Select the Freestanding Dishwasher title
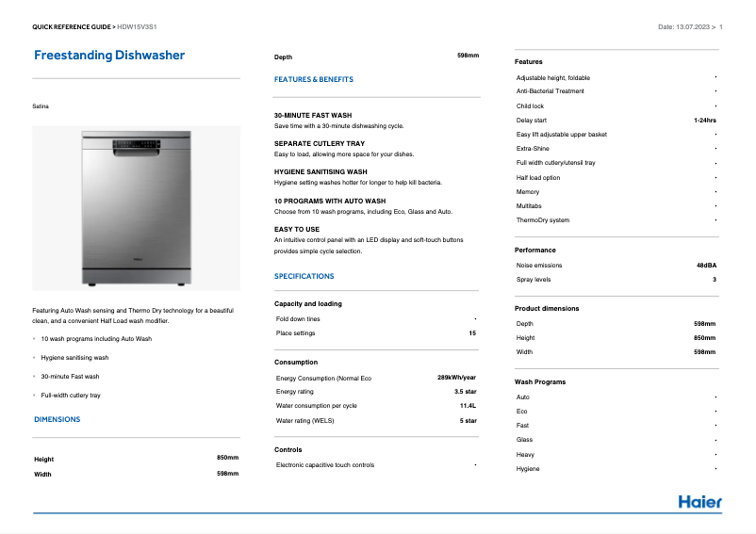 click(x=109, y=56)
